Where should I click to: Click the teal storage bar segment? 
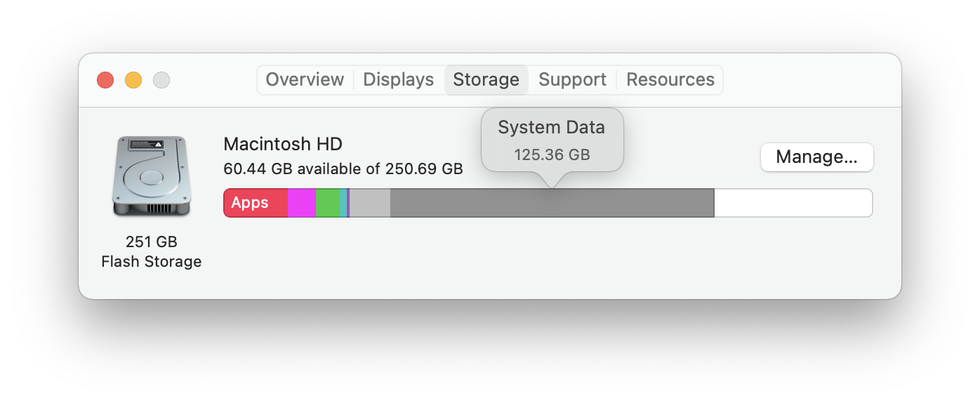[x=343, y=203]
